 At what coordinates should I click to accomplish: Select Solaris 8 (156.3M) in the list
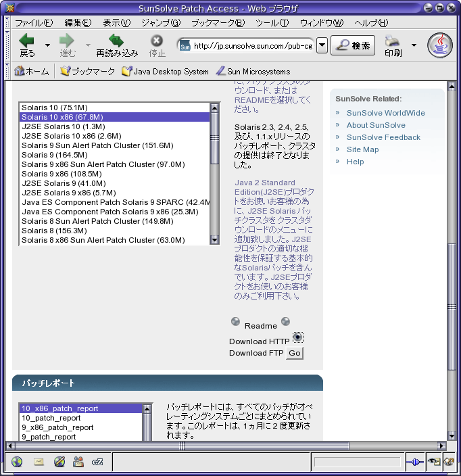coord(114,231)
